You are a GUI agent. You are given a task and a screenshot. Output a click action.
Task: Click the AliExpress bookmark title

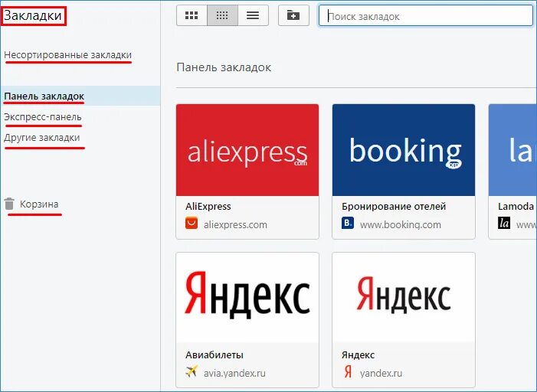208,207
